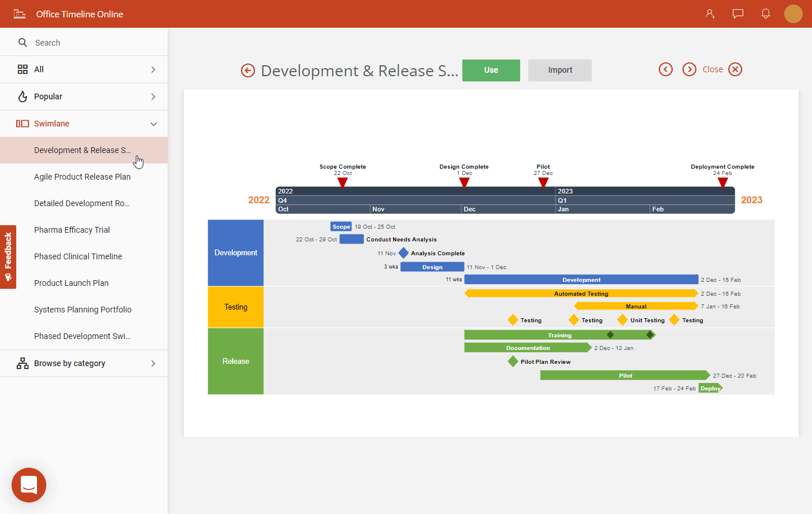The height and width of the screenshot is (514, 812).
Task: Click the Import button
Action: [559, 70]
